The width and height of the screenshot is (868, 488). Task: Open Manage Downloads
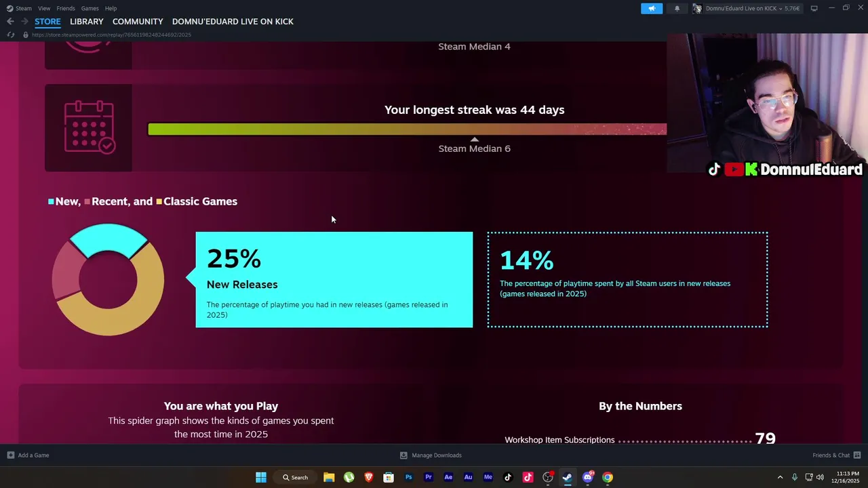(x=431, y=455)
